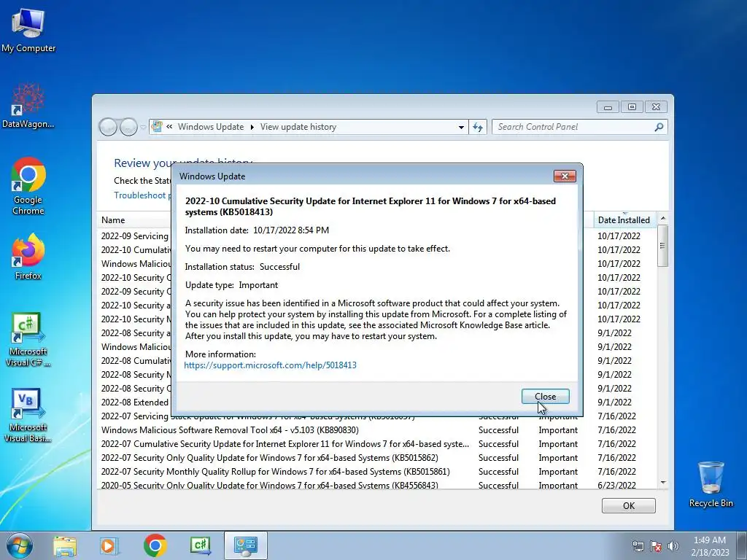Open Visual C# from the taskbar

pos(200,545)
